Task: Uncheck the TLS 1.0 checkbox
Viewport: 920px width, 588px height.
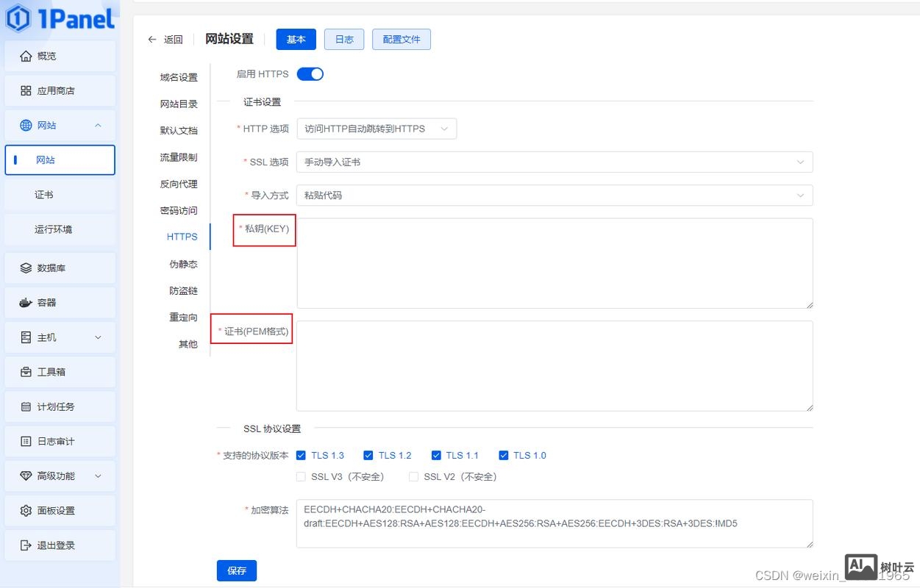Action: pyautogui.click(x=504, y=455)
